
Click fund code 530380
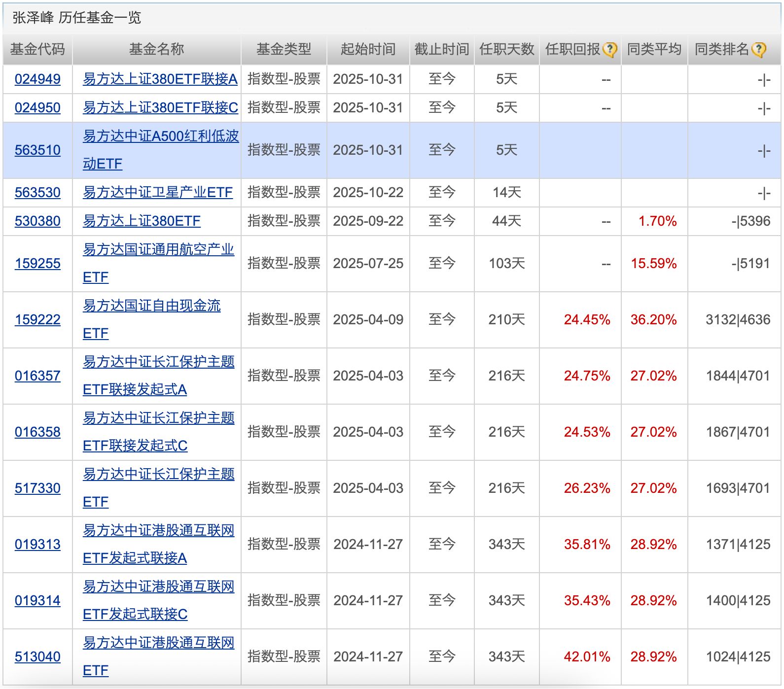37,221
